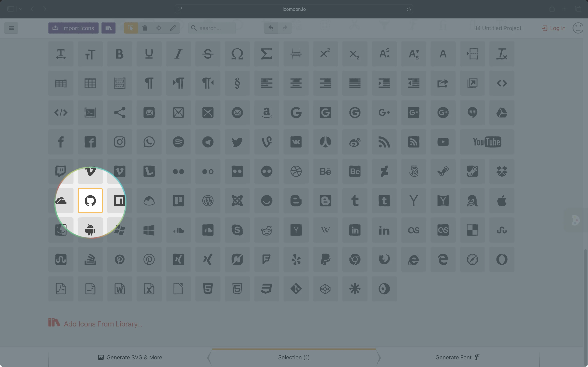Open the Untitled Project manager
This screenshot has width=588, height=367.
pyautogui.click(x=498, y=28)
